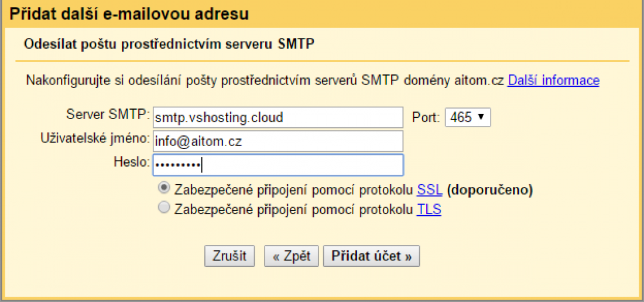Click the "Server SMTP:" label
Viewport: 644px width, 302px height.
[x=108, y=114]
